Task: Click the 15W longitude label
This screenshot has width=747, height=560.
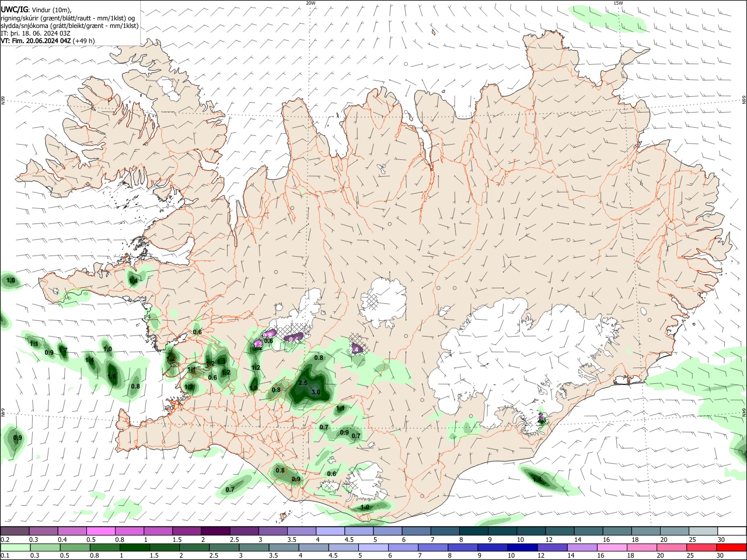Action: tap(619, 3)
